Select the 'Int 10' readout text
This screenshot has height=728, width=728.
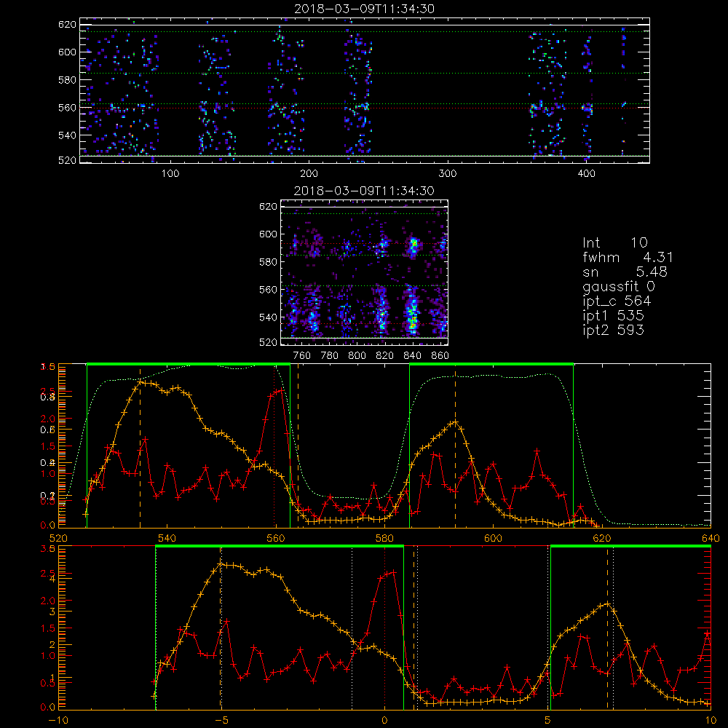point(615,242)
